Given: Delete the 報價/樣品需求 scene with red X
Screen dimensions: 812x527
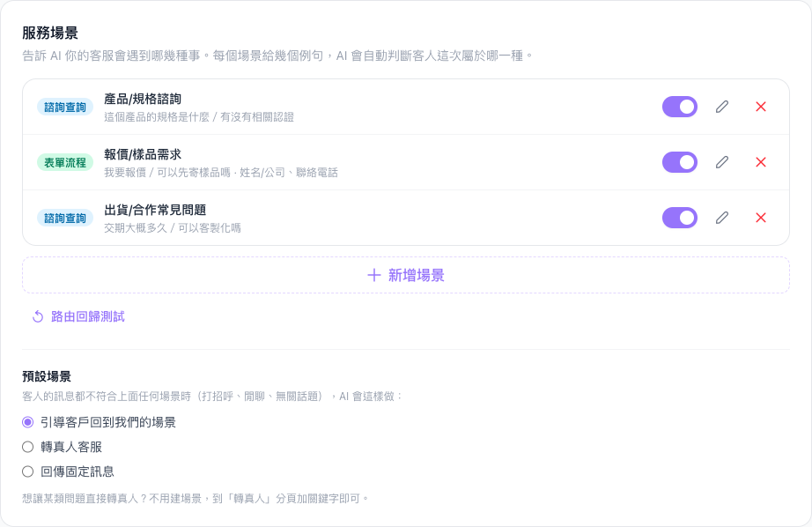Looking at the screenshot, I should pyautogui.click(x=761, y=162).
